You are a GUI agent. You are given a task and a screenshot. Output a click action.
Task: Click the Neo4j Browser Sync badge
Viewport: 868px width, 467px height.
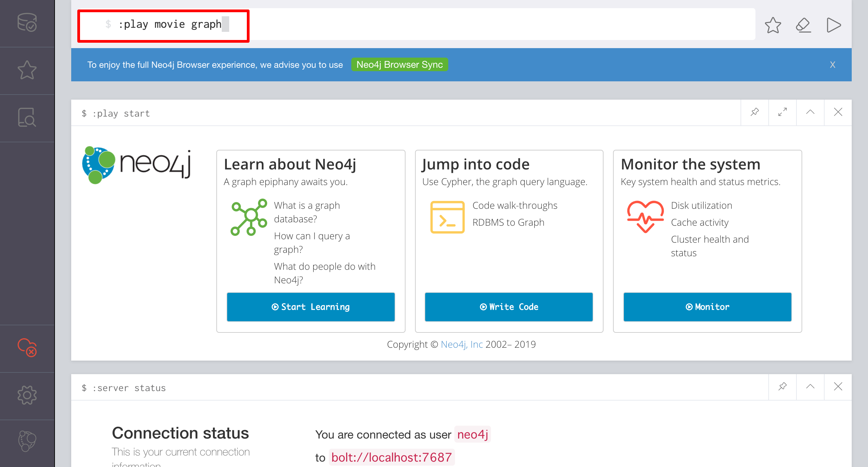tap(399, 65)
